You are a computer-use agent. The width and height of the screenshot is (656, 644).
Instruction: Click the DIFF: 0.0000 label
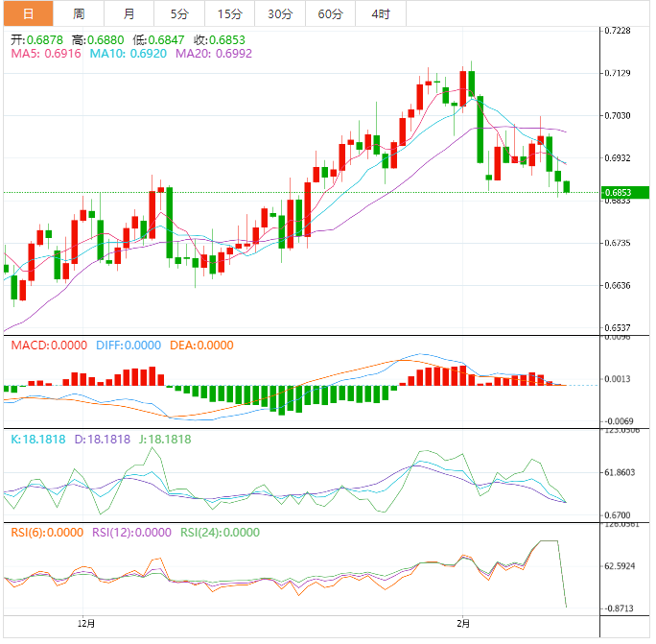point(128,346)
